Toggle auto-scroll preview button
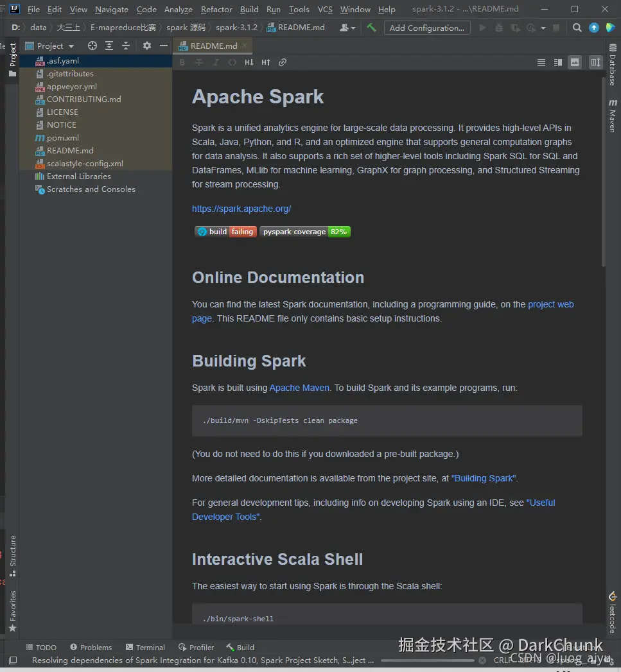 [x=596, y=62]
